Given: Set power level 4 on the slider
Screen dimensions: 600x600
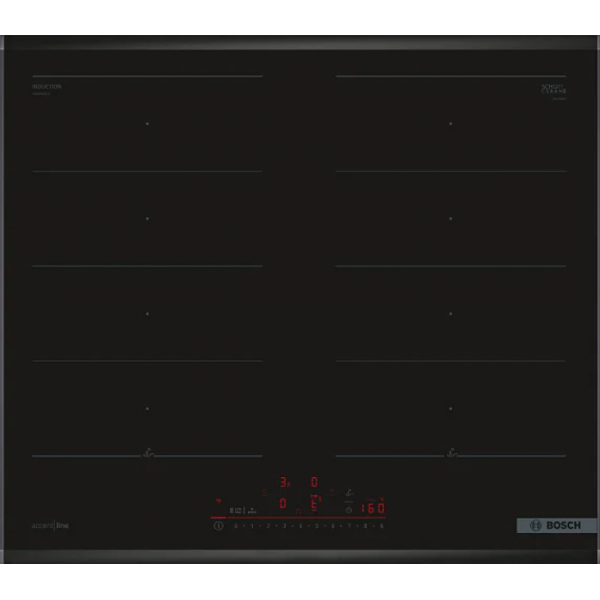Looking at the screenshot, I should point(300,526).
